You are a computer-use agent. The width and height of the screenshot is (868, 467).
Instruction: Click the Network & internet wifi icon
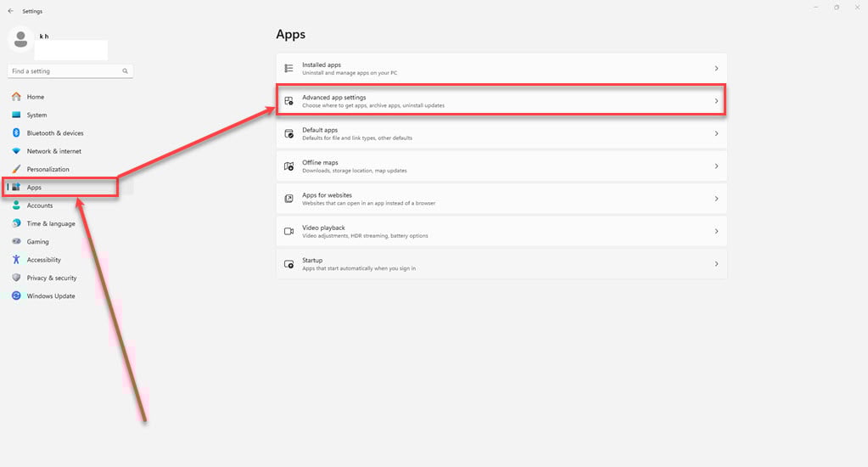coord(16,151)
